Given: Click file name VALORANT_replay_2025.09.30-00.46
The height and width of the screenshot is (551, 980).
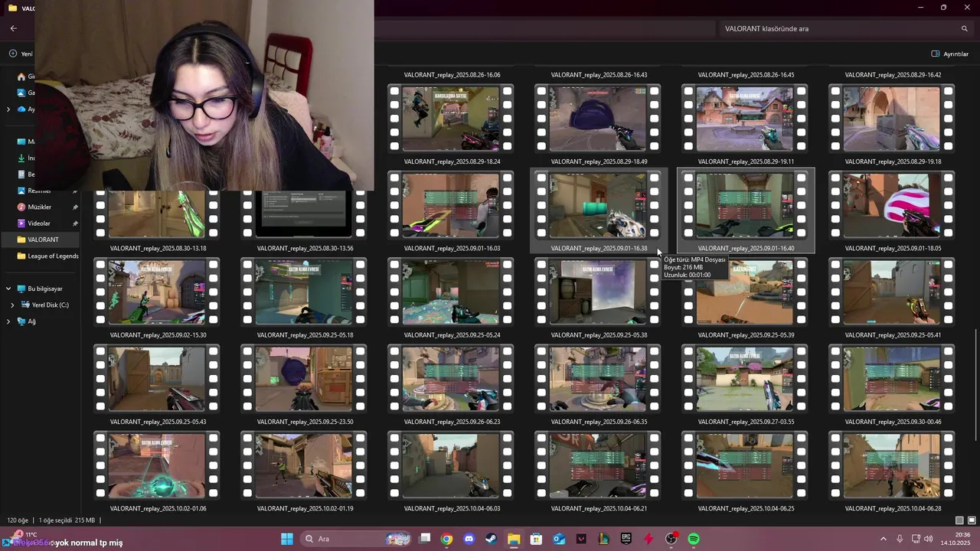Looking at the screenshot, I should click(893, 422).
